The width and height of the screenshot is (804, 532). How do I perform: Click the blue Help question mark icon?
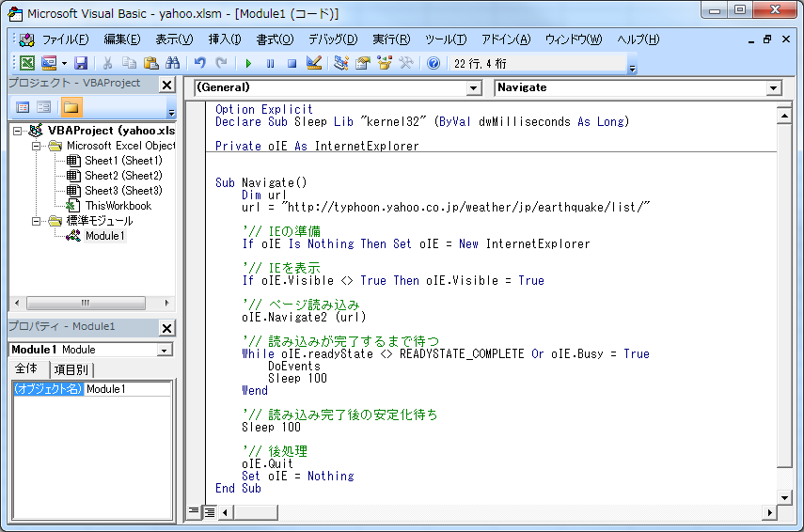pos(434,63)
